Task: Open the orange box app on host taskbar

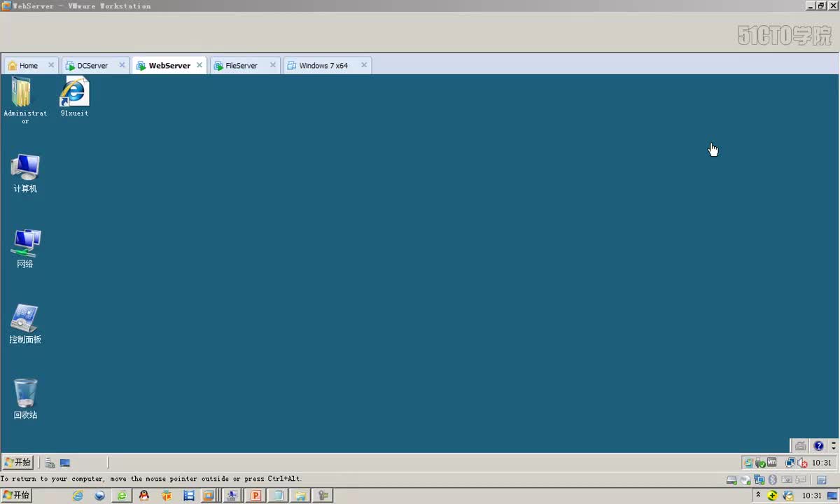Action: [167, 495]
